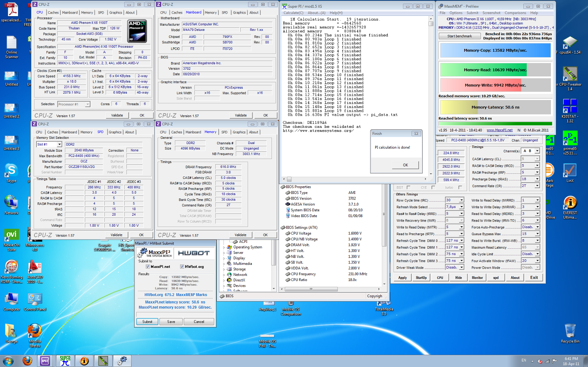
Task: Open the Control Panel desktop icon
Action: tap(35, 302)
